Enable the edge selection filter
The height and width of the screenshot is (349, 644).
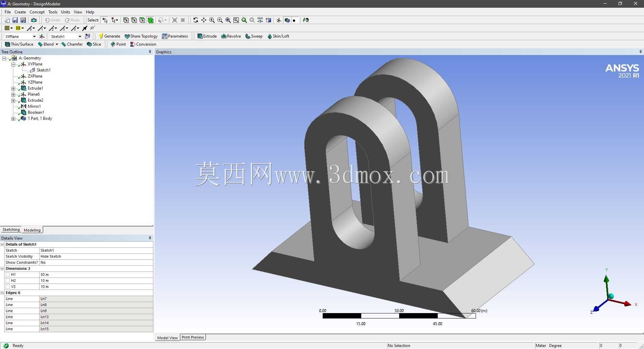point(134,20)
